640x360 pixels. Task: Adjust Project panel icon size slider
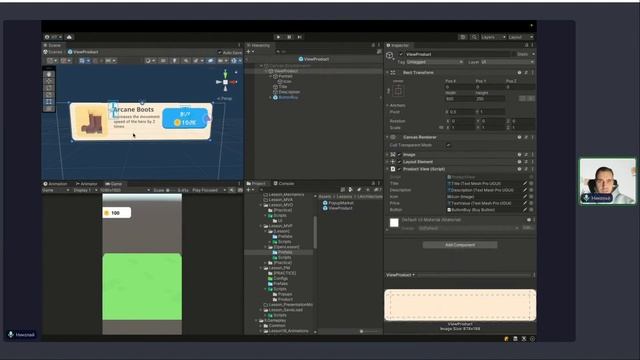coord(368,331)
